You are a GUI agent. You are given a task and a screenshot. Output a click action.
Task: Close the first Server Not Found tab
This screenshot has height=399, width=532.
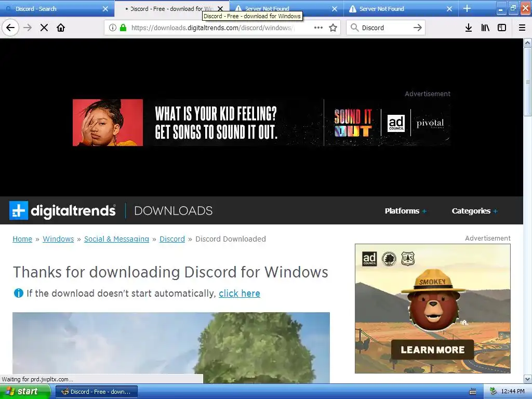335,9
